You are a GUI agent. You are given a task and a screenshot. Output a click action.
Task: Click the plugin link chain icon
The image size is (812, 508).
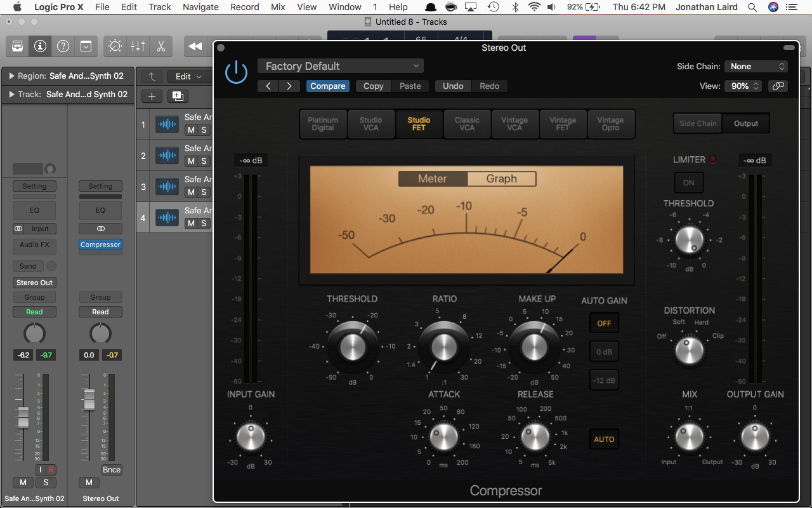pos(778,86)
